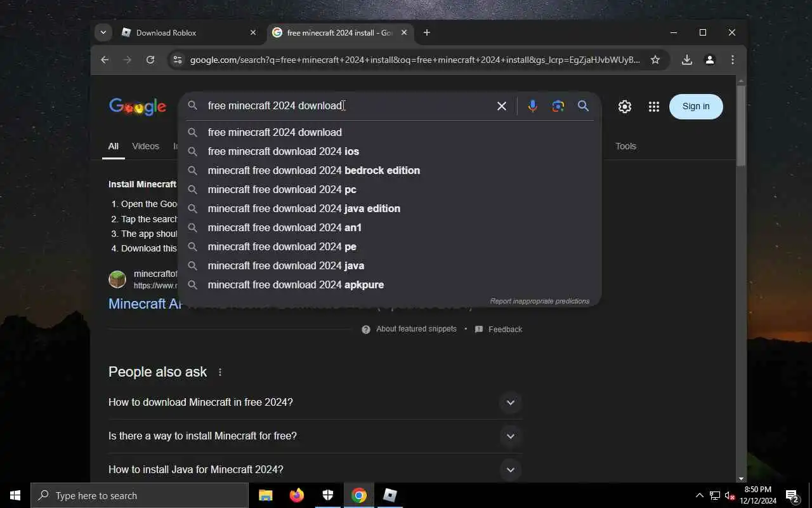This screenshot has height=508, width=812.
Task: Open the Google apps grid
Action: (x=654, y=107)
